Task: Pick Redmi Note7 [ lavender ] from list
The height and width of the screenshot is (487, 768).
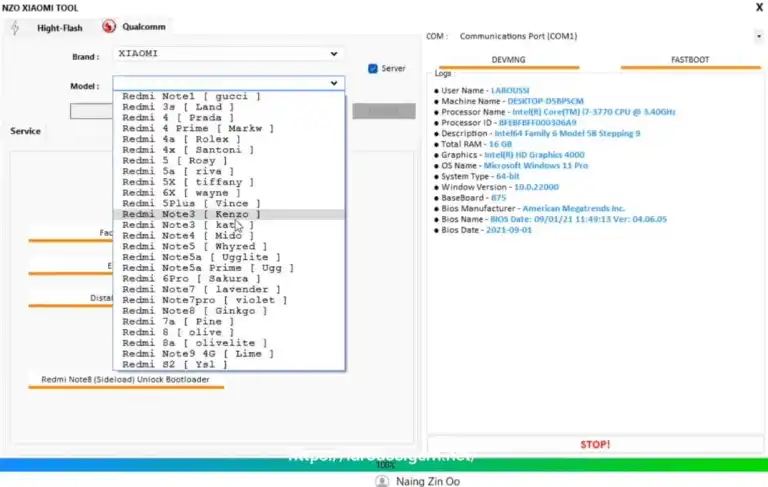Action: click(198, 289)
